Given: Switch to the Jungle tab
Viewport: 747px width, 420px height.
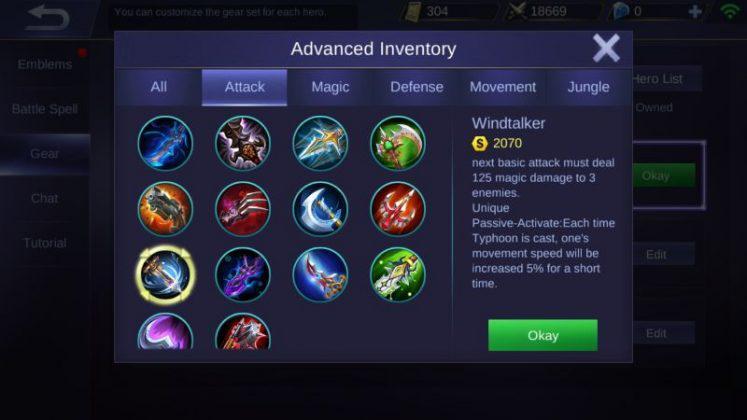Looking at the screenshot, I should coord(588,87).
